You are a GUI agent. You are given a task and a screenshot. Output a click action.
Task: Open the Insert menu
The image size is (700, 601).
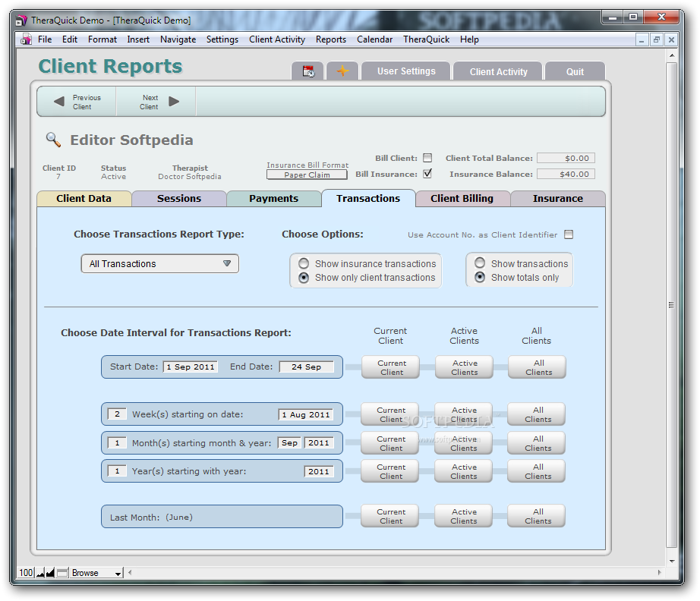[x=138, y=39]
